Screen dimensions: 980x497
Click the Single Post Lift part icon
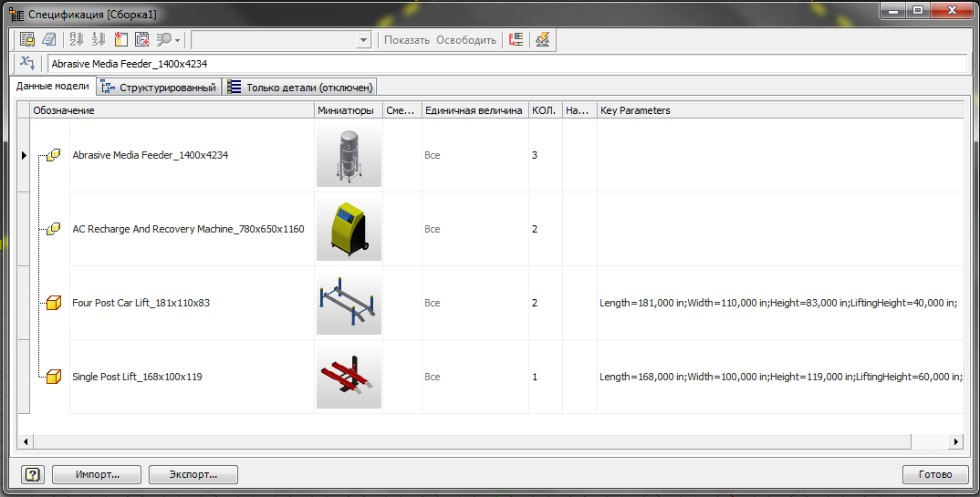[54, 377]
